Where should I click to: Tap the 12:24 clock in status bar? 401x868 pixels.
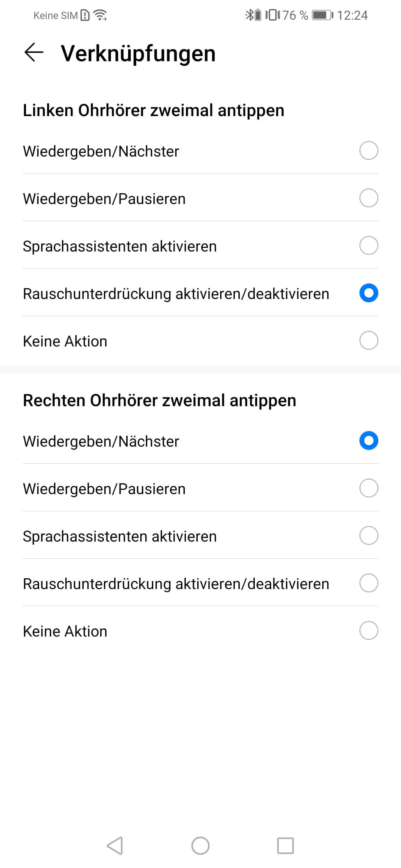tap(352, 15)
